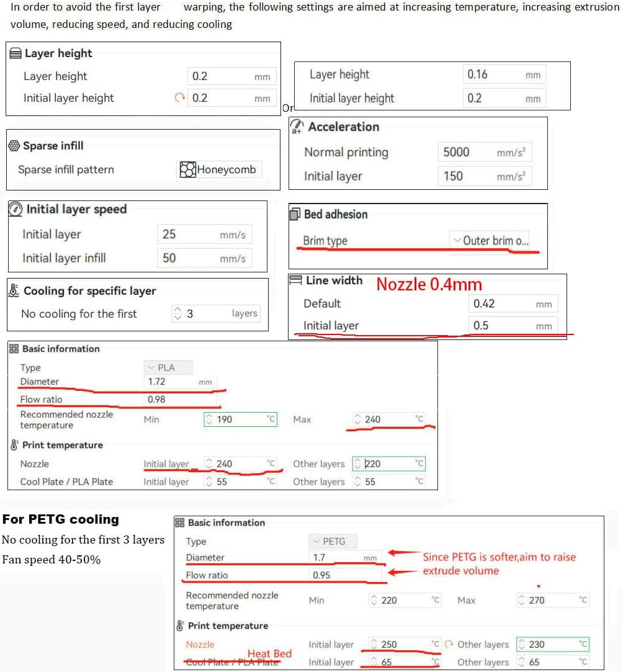Viewport: 623px width, 672px height.
Task: Click the Initial layer speed field showing 25
Action: point(204,235)
